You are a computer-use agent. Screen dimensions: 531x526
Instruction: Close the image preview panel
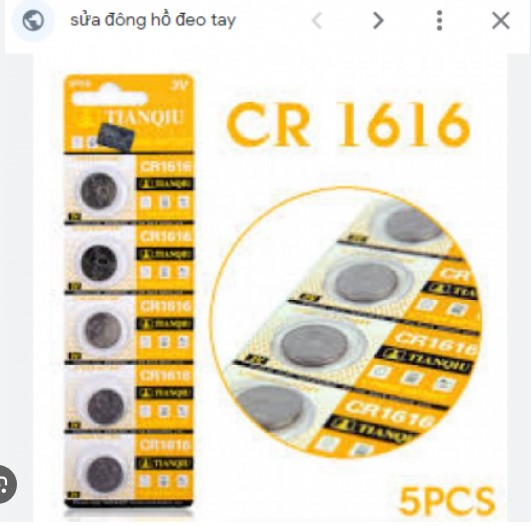click(x=501, y=21)
